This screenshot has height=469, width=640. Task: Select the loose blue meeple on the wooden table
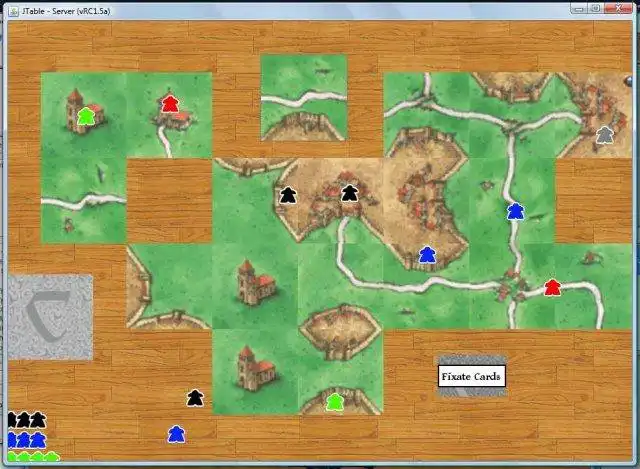pyautogui.click(x=176, y=434)
